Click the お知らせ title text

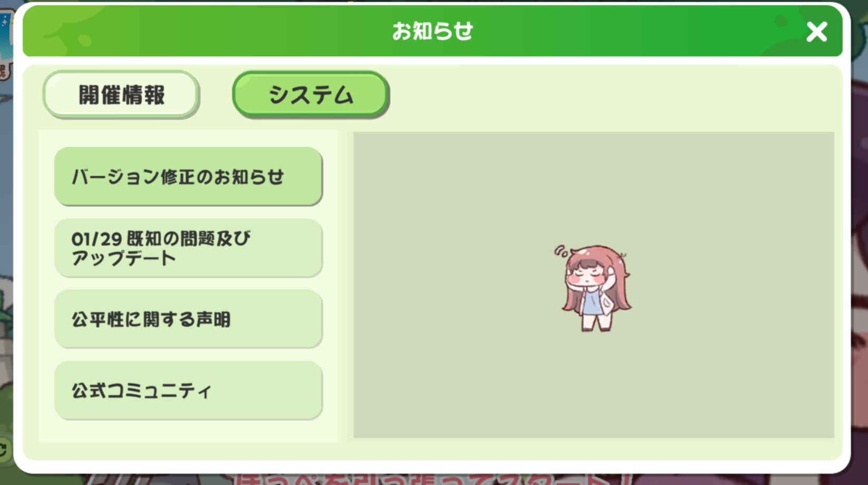(x=432, y=31)
